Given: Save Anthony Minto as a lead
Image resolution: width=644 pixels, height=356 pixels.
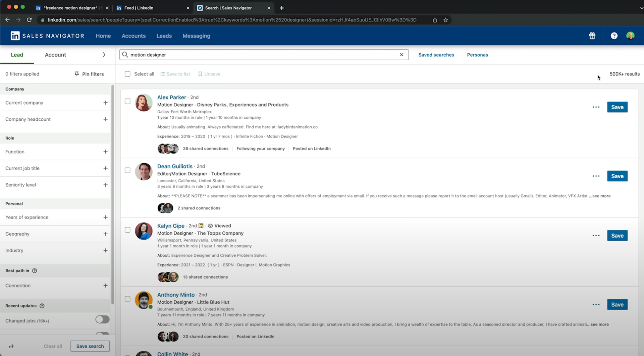Looking at the screenshot, I should 617,305.
